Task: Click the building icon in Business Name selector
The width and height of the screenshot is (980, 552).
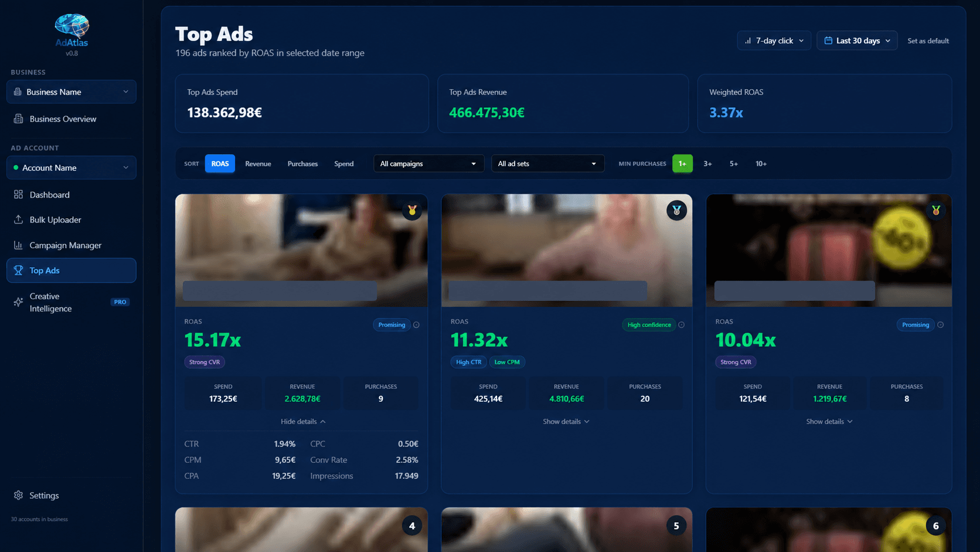Action: (18, 92)
